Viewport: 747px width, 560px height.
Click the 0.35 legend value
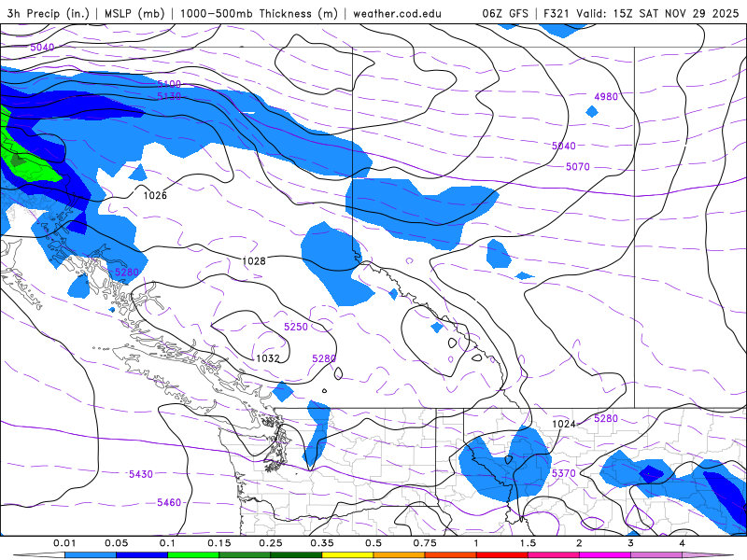click(x=322, y=543)
